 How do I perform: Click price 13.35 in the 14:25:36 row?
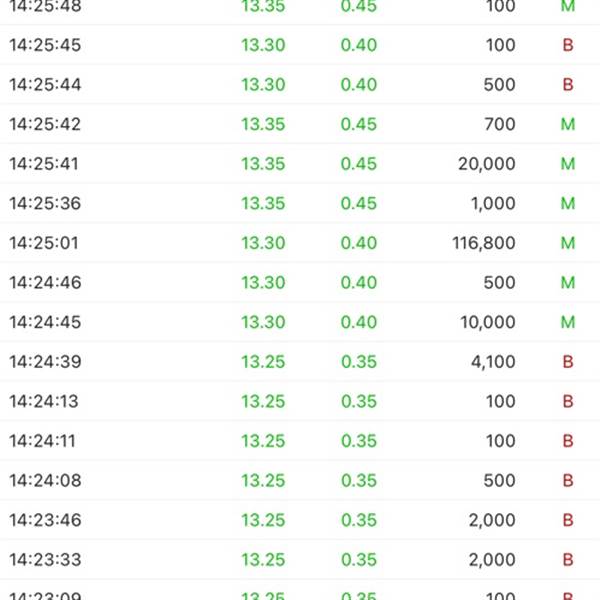tap(263, 203)
